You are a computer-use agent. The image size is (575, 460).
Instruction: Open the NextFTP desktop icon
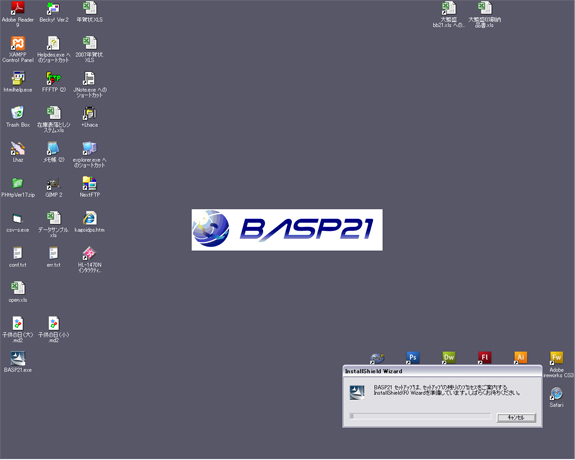(89, 183)
